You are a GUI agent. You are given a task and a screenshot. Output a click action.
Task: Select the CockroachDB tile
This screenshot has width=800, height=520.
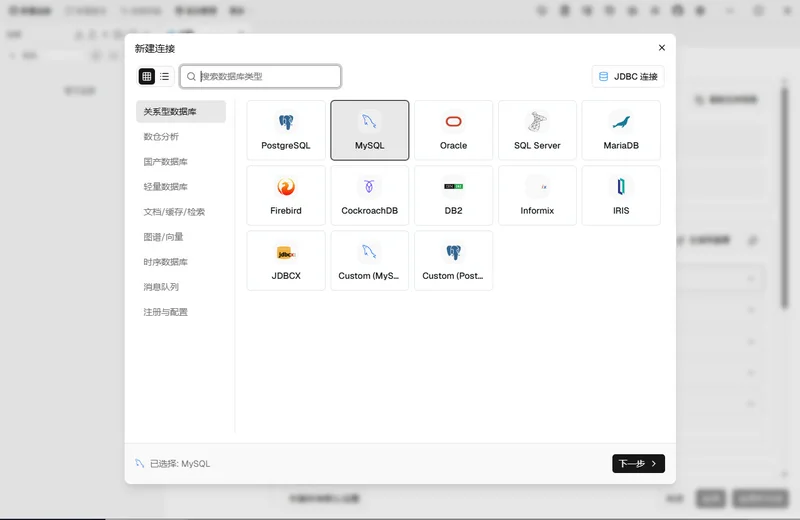click(x=369, y=195)
